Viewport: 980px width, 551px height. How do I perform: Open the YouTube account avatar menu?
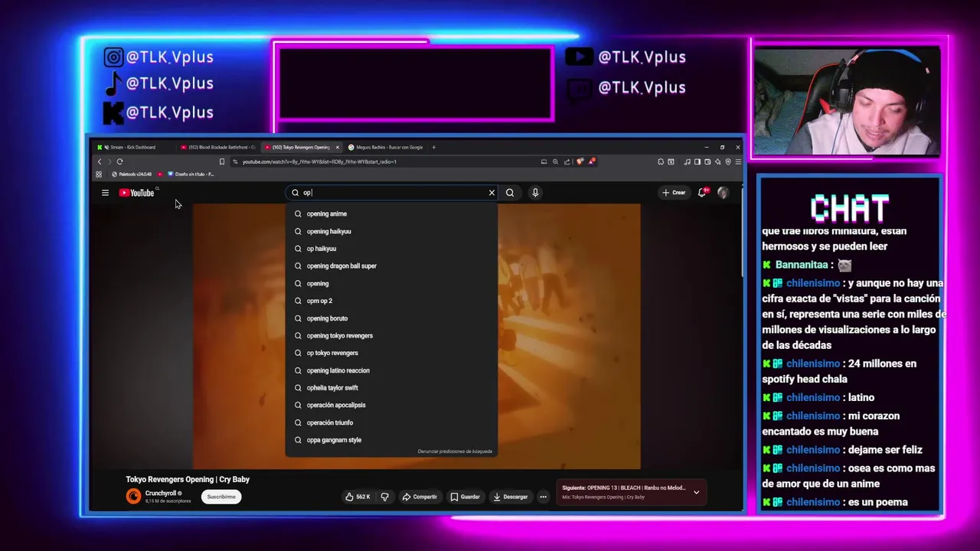(723, 193)
